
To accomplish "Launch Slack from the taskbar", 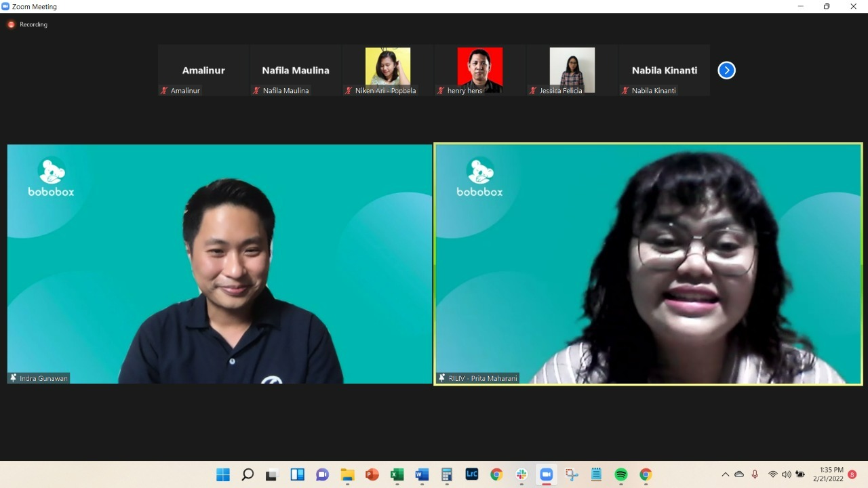I will (x=521, y=474).
